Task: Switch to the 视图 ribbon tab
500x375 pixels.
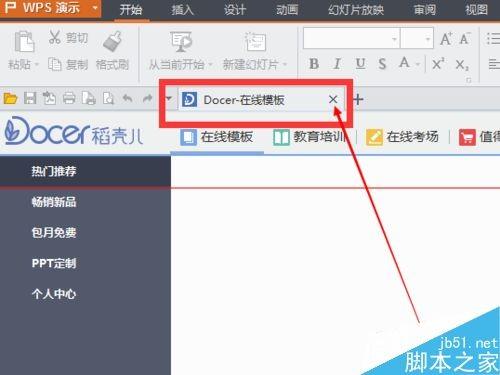Action: tap(476, 10)
